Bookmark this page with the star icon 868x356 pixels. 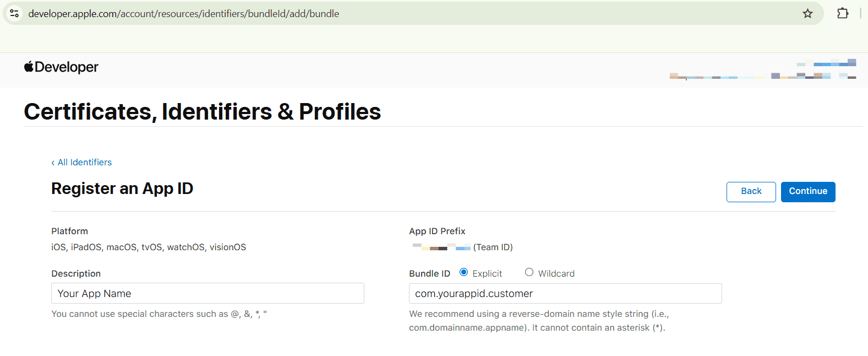click(807, 14)
